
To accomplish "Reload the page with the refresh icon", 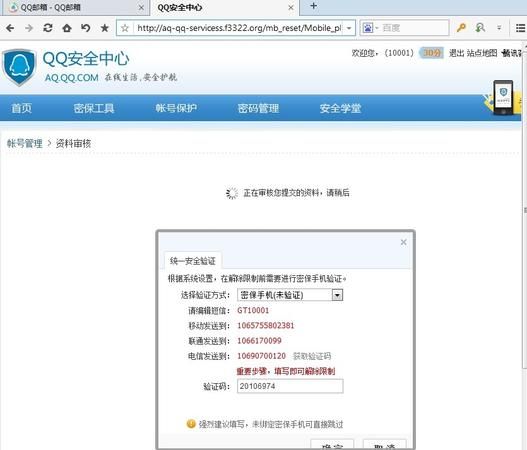I will pyautogui.click(x=48, y=28).
